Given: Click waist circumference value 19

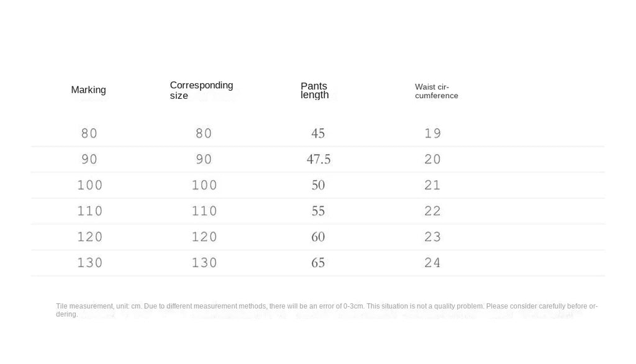Looking at the screenshot, I should 432,133.
